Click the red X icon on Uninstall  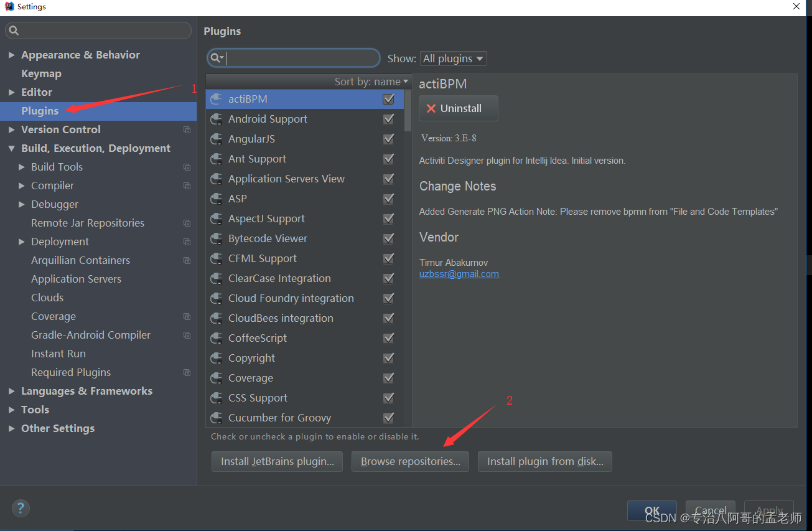tap(431, 108)
